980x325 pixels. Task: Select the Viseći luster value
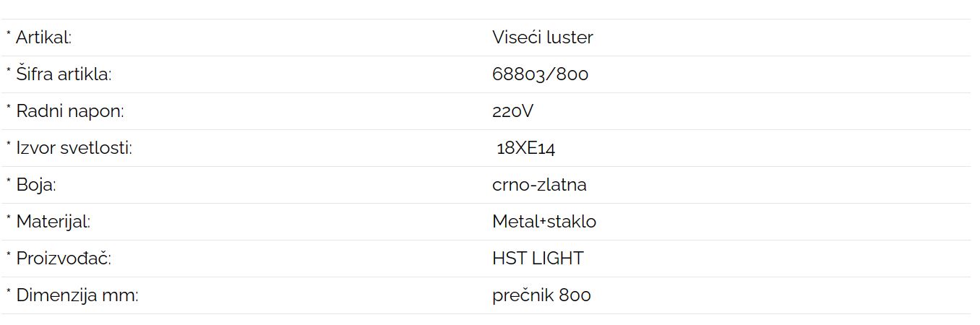542,38
